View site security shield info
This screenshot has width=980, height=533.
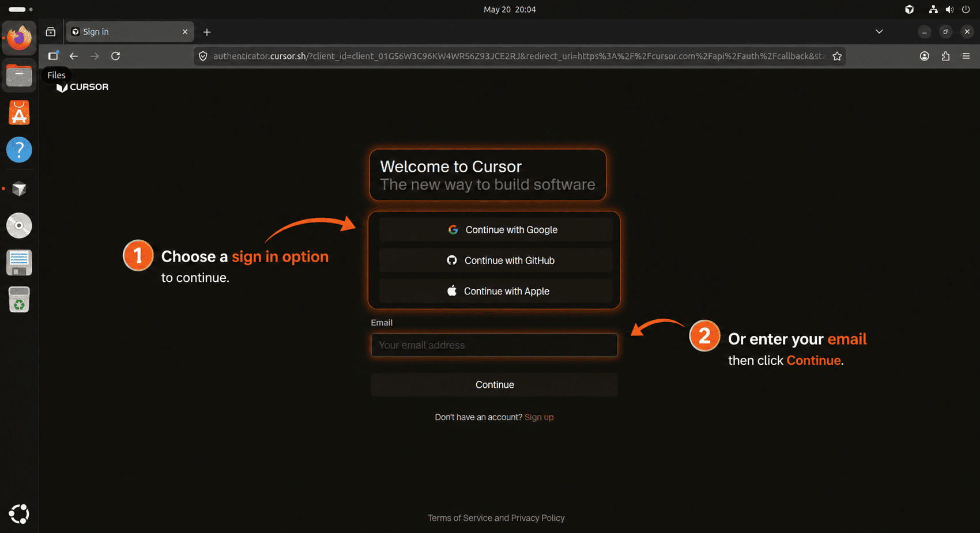[x=203, y=56]
